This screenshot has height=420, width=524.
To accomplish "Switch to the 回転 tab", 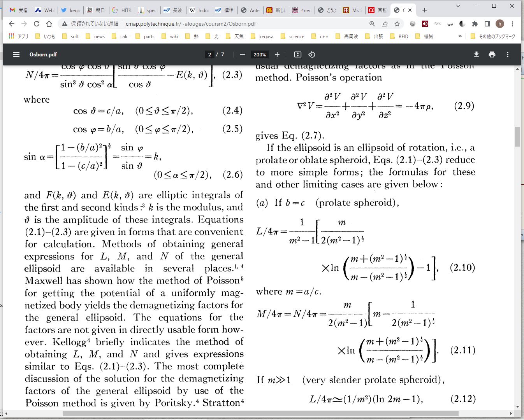I will pyautogui.click(x=377, y=10).
